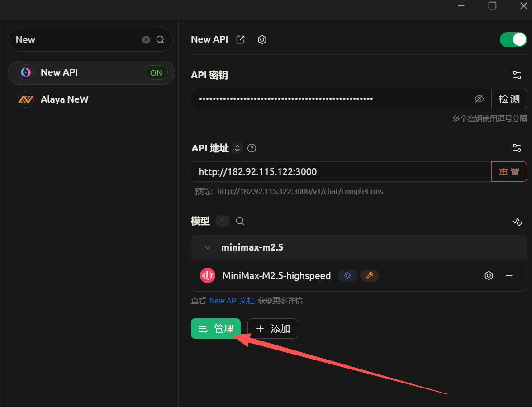Click the 检测 check button
This screenshot has width=532, height=407.
tap(509, 99)
